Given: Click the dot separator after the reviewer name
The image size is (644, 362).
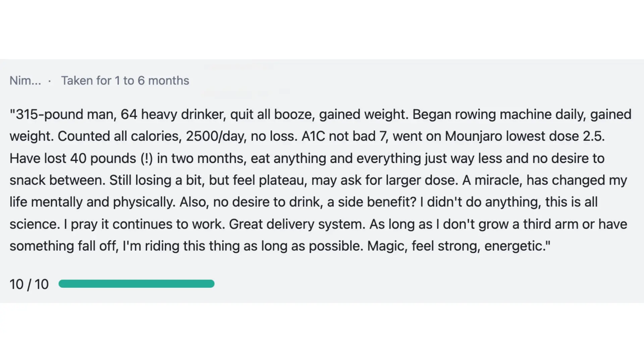Looking at the screenshot, I should (x=50, y=81).
